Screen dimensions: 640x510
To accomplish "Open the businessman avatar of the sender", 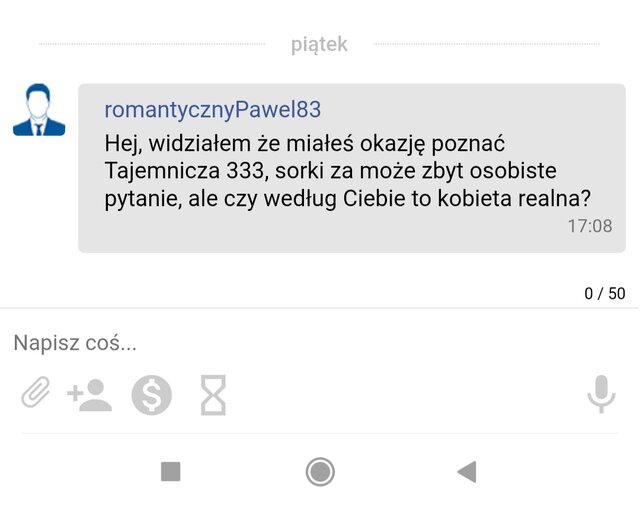I will pyautogui.click(x=39, y=110).
